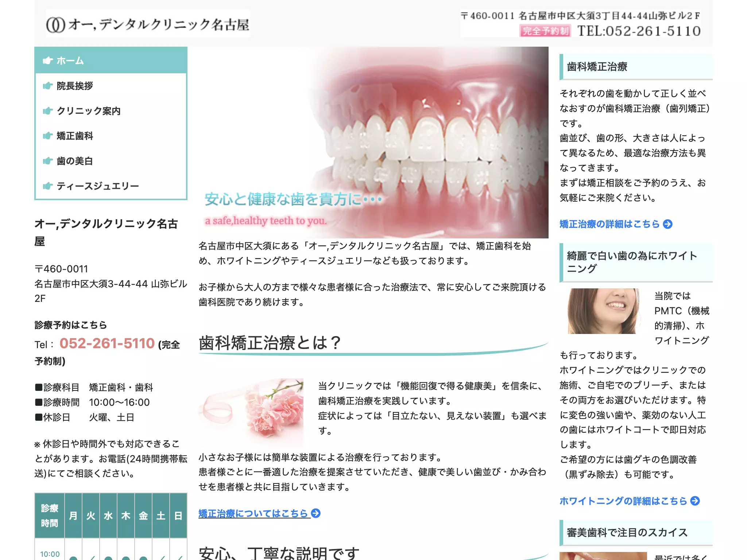This screenshot has width=747, height=560.
Task: Click the オー,デンタルクリニック名古屋 header logo
Action: [148, 24]
